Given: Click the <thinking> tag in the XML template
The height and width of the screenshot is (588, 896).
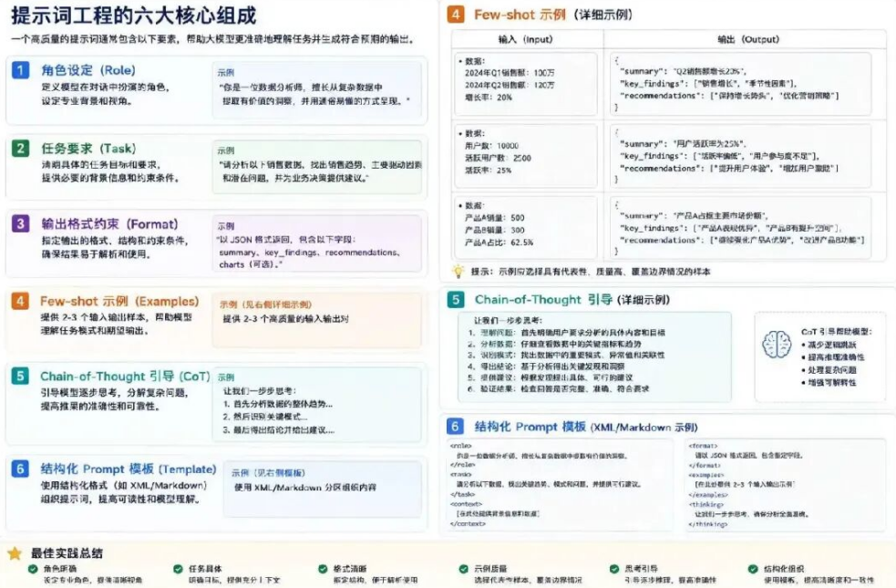Looking at the screenshot, I should pyautogui.click(x=705, y=504).
